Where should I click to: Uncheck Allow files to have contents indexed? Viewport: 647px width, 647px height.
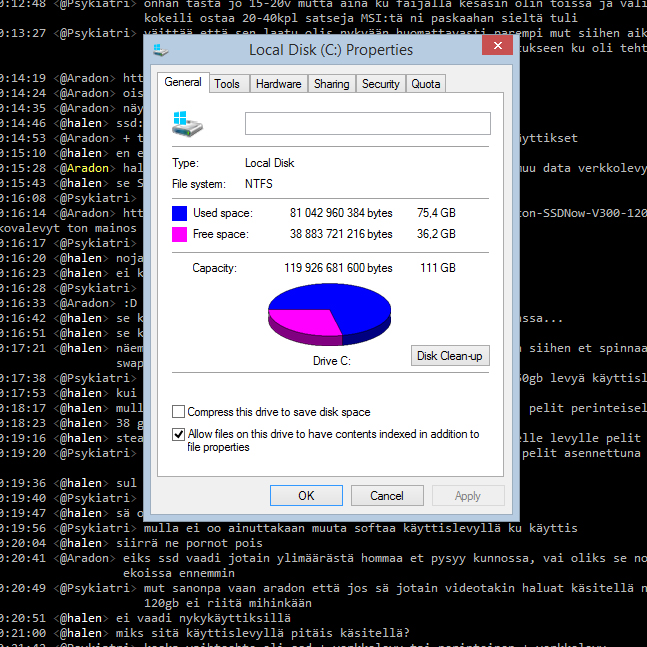pyautogui.click(x=179, y=434)
